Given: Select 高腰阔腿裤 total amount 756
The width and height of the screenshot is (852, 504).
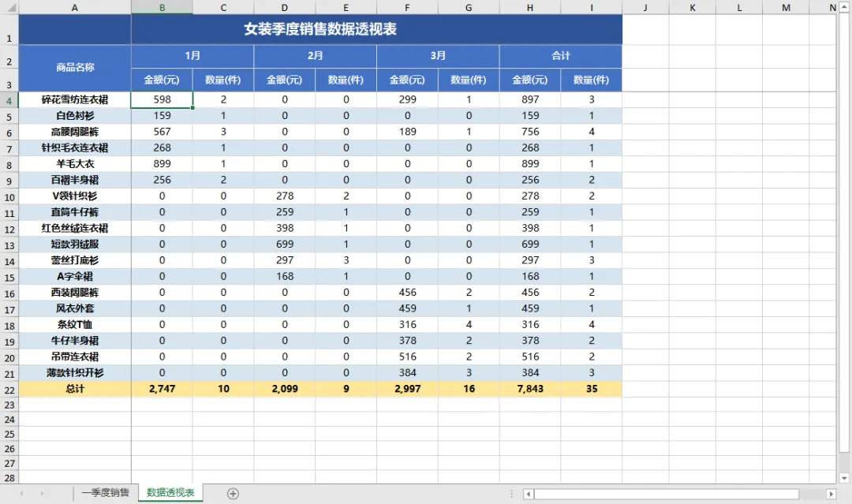Looking at the screenshot, I should [530, 132].
